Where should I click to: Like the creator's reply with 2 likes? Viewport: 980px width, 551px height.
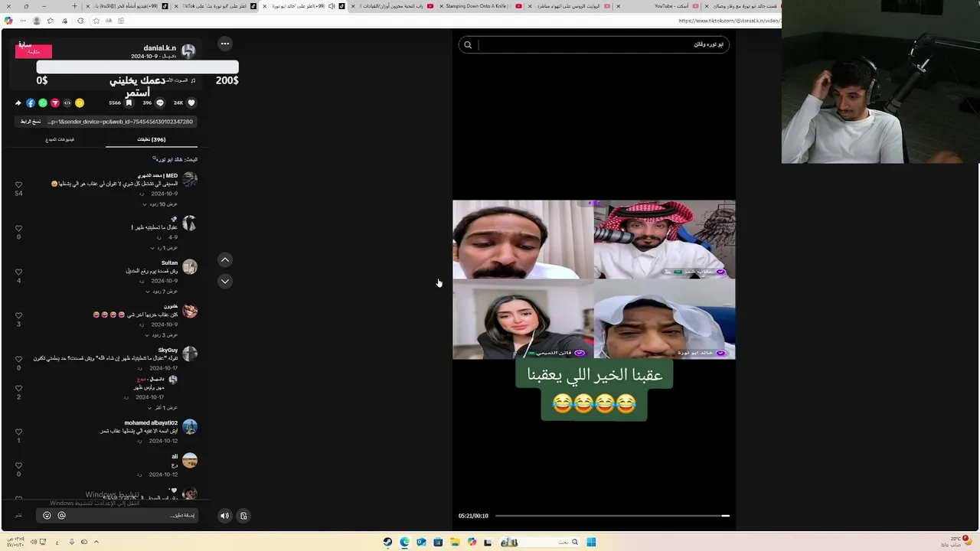click(x=19, y=388)
